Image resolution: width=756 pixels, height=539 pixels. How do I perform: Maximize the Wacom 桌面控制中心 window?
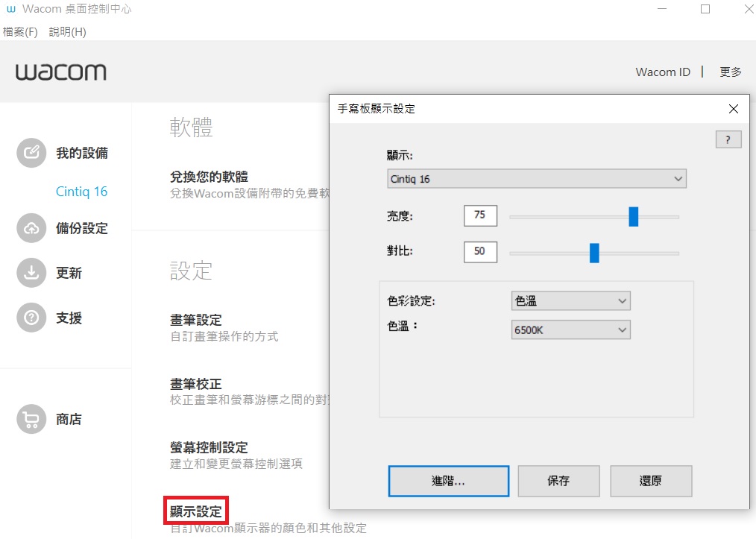pyautogui.click(x=705, y=9)
